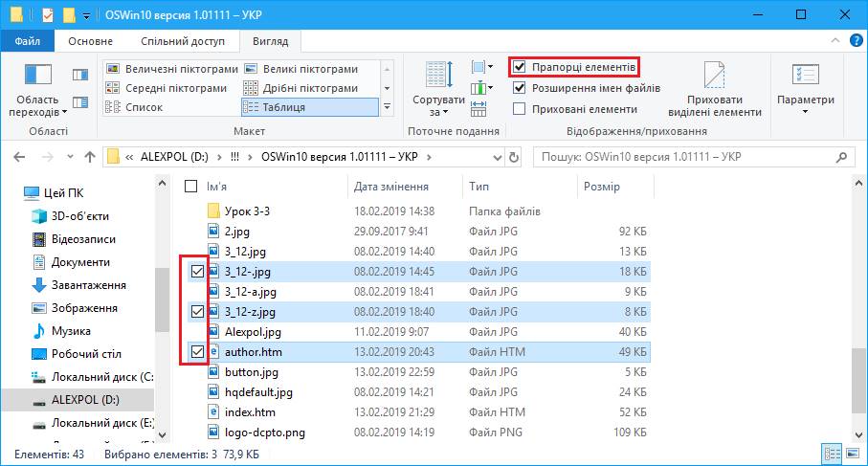868x466 pixels.
Task: Open Цей ПК in navigation pane
Action: click(x=64, y=193)
